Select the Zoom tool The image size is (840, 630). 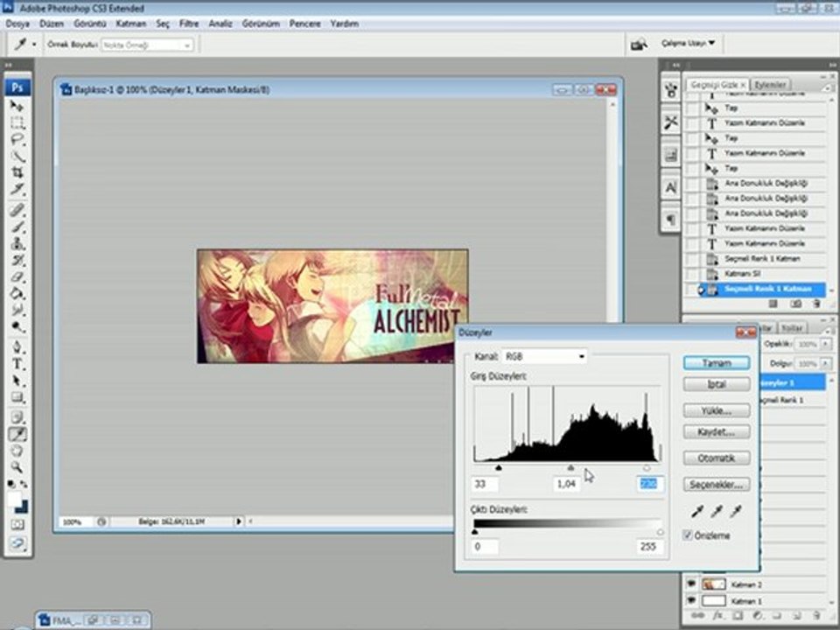point(17,467)
